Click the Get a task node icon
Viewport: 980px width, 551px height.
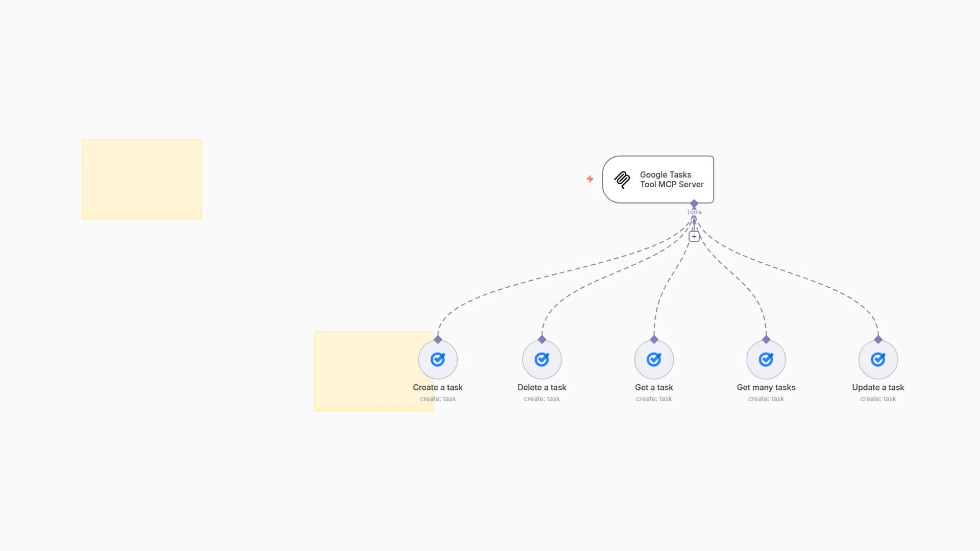[654, 360]
